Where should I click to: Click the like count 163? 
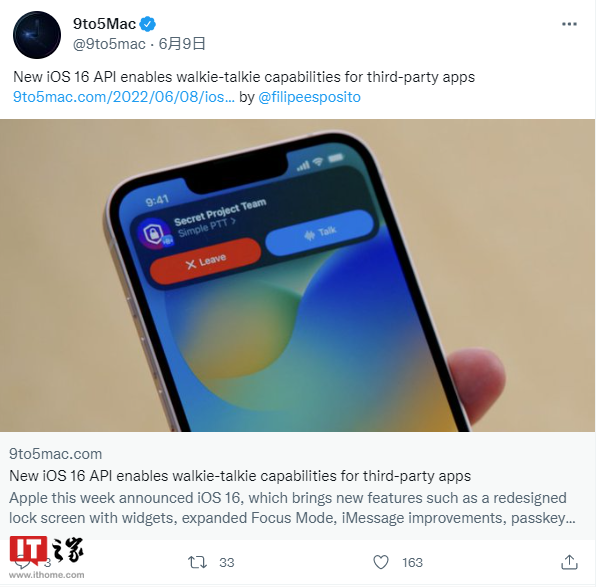coord(412,563)
